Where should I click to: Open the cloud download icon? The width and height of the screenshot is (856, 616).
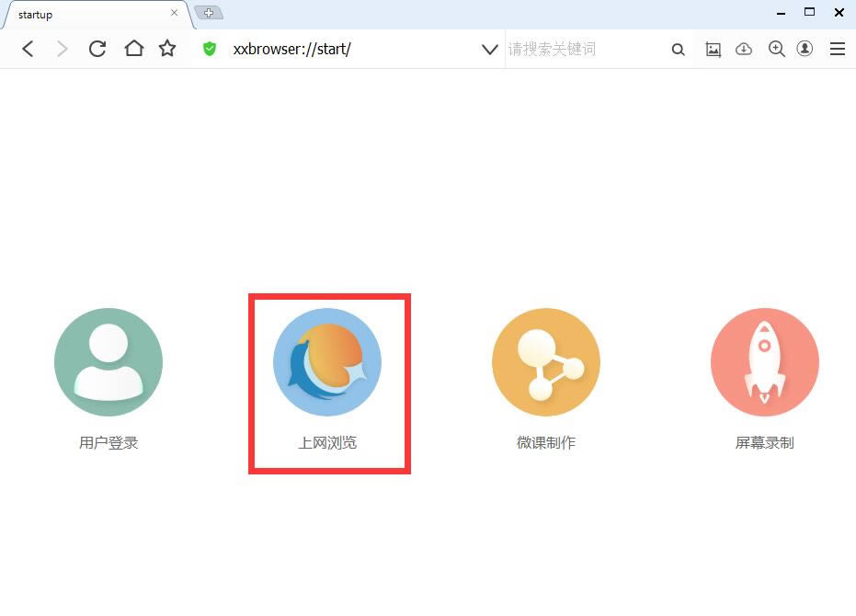[x=744, y=50]
